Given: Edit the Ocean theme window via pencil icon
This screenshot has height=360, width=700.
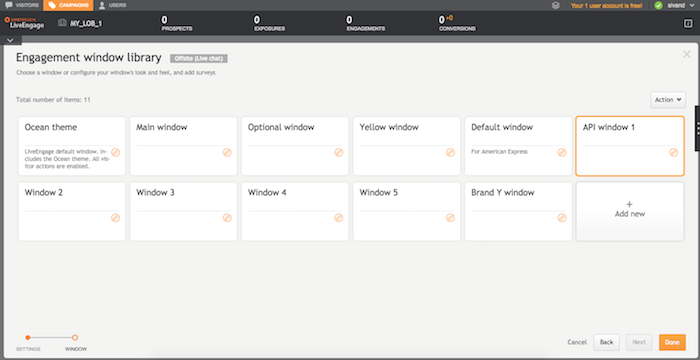Looking at the screenshot, I should tap(116, 152).
